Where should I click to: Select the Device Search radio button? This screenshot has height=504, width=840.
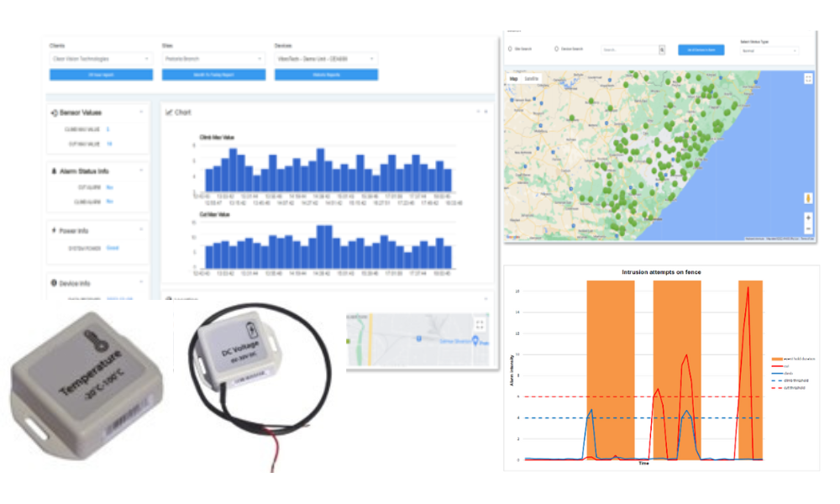pyautogui.click(x=556, y=50)
